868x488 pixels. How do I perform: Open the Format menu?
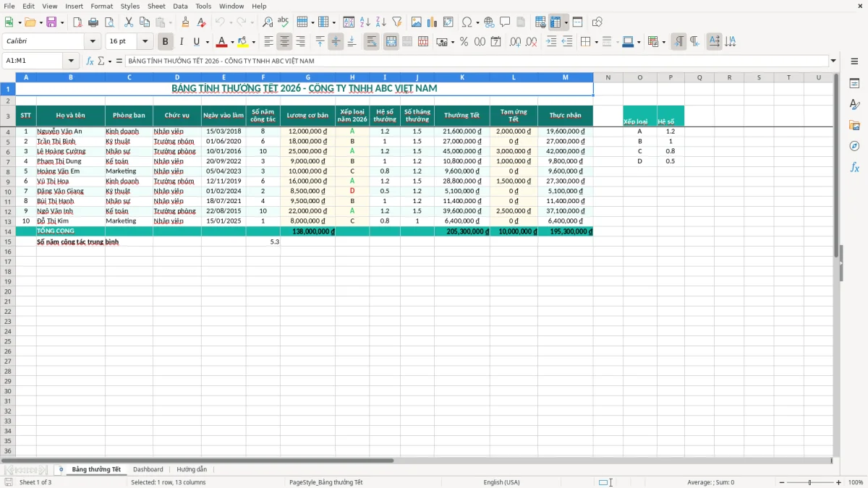click(x=101, y=6)
